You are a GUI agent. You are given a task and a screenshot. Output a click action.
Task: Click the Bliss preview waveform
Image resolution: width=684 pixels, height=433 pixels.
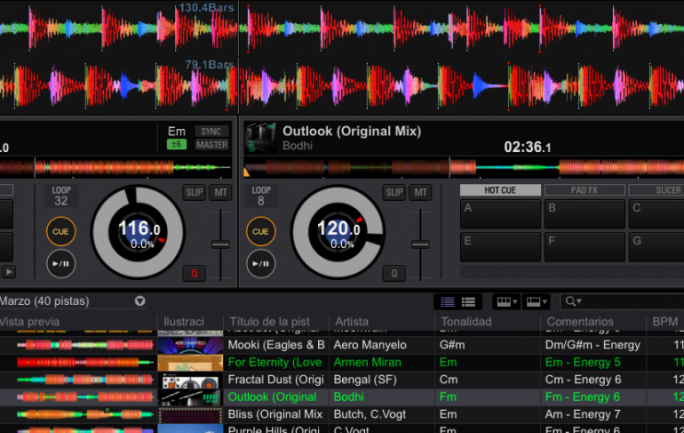[x=85, y=415]
